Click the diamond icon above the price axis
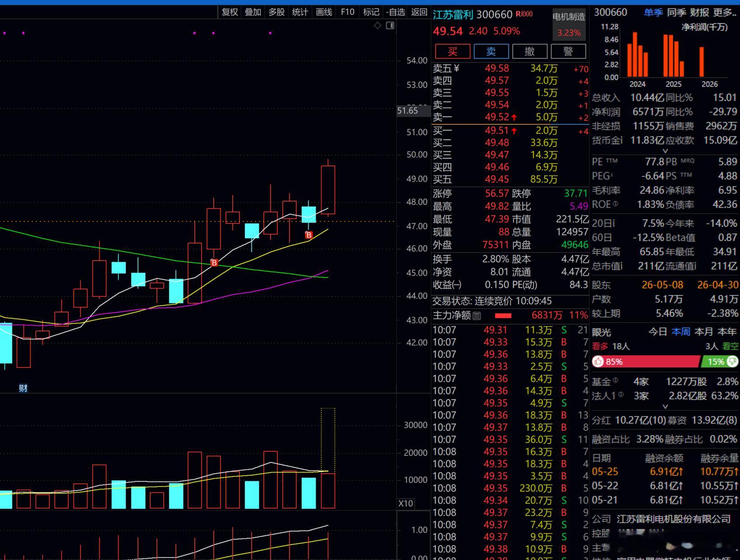Image resolution: width=740 pixels, height=560 pixels. 377,26
